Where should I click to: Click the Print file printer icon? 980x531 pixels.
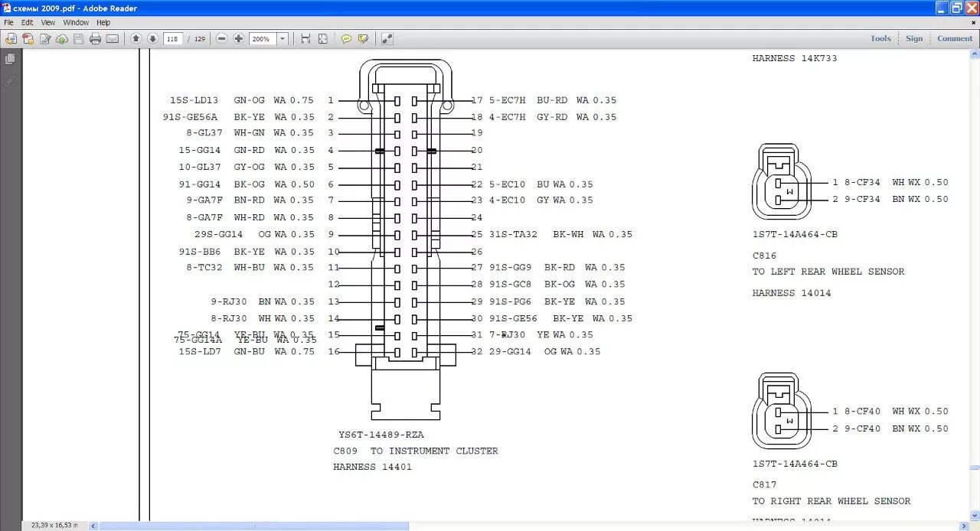click(x=95, y=39)
